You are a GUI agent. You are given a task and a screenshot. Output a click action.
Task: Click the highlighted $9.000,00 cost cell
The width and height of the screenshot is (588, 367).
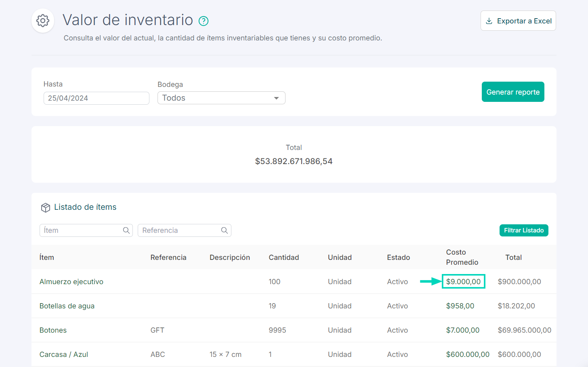[463, 281]
